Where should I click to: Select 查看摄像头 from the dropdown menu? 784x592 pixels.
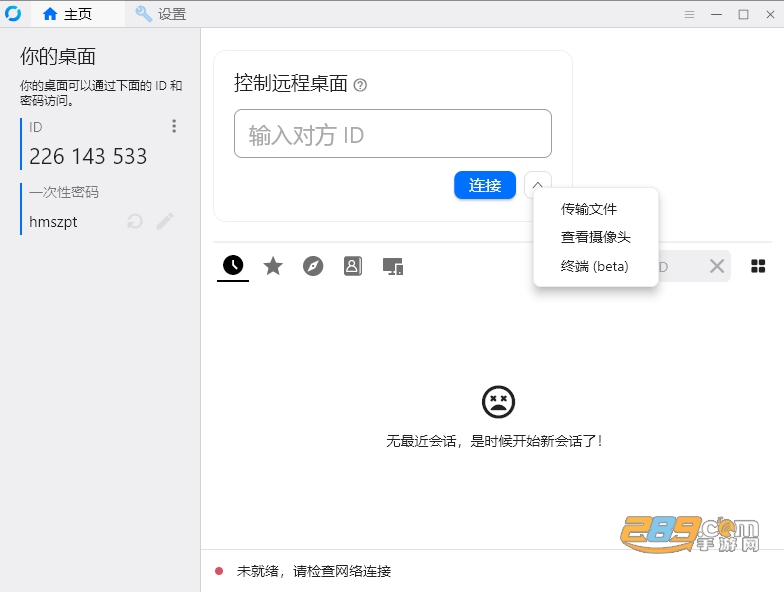tap(596, 237)
